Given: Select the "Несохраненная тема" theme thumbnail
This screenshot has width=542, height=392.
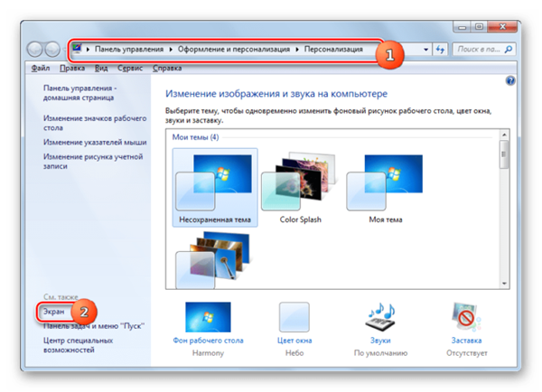Looking at the screenshot, I should tap(215, 187).
